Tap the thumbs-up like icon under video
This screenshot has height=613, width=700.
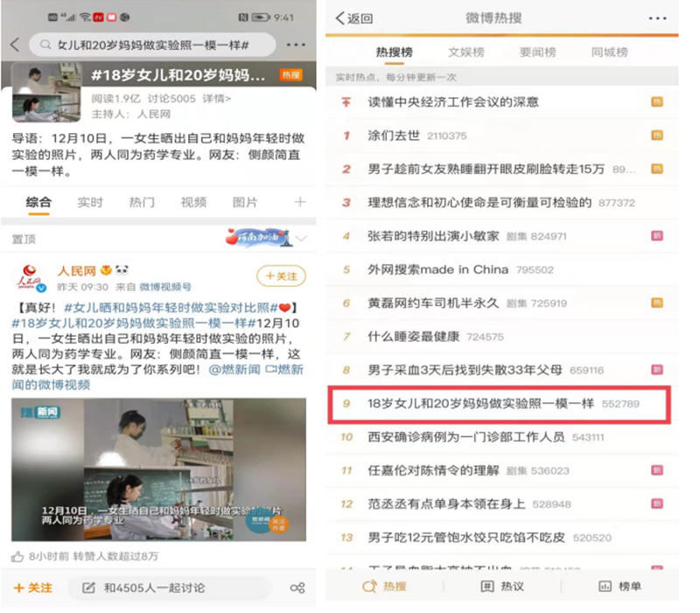17,556
